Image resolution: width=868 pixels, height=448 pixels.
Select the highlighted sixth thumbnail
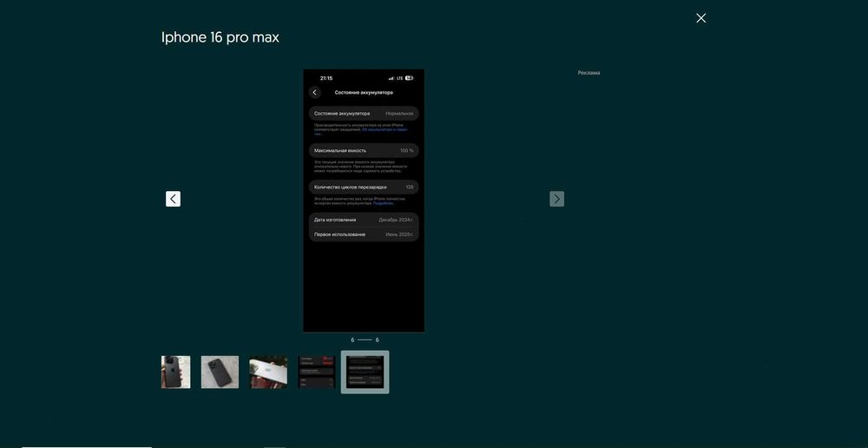click(x=365, y=372)
